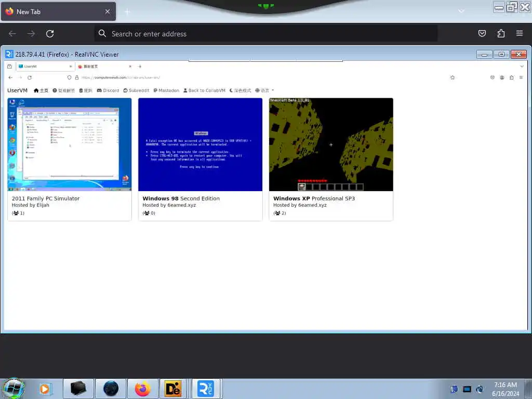Open the language 语言 dropdown

pyautogui.click(x=264, y=90)
